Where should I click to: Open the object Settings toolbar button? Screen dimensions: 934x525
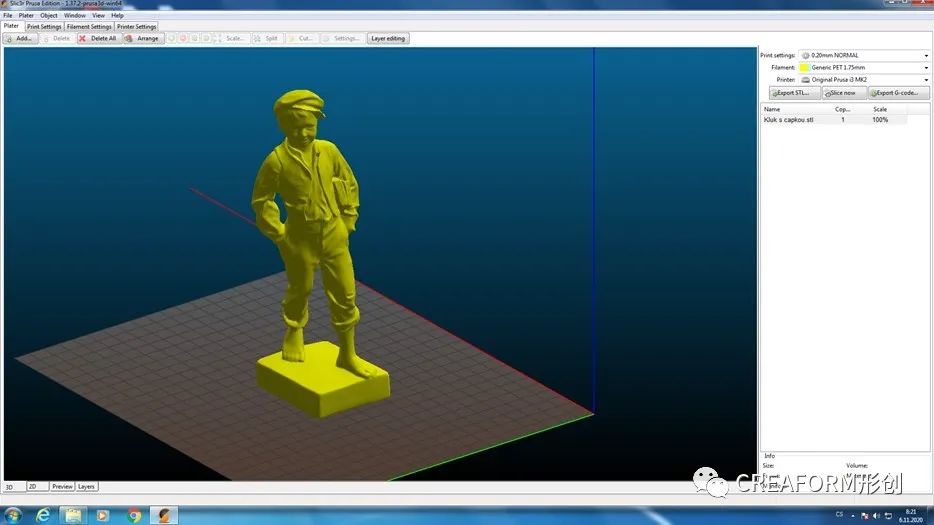341,38
